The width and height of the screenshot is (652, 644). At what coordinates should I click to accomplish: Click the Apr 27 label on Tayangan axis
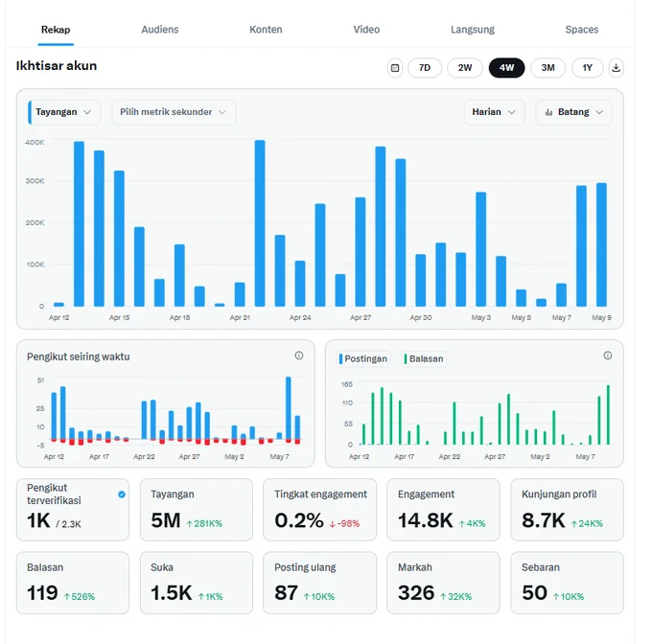click(x=361, y=318)
